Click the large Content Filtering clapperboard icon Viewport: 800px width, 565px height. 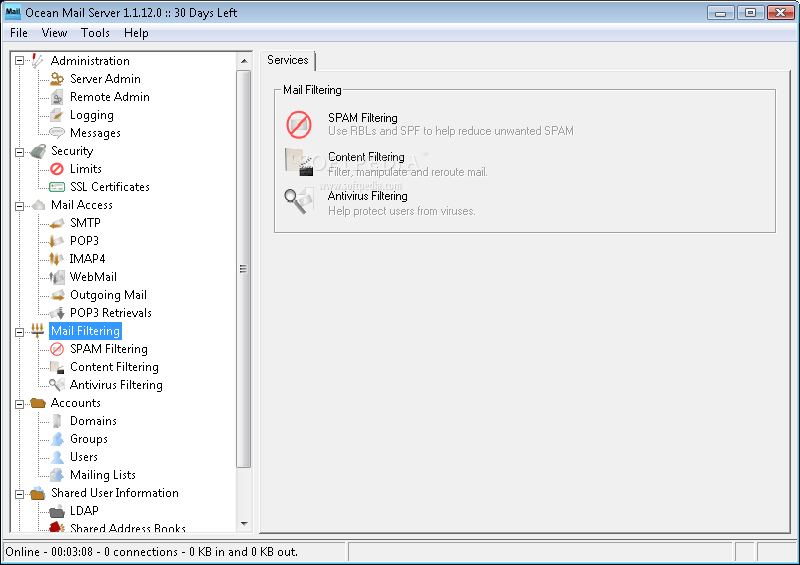[x=299, y=162]
